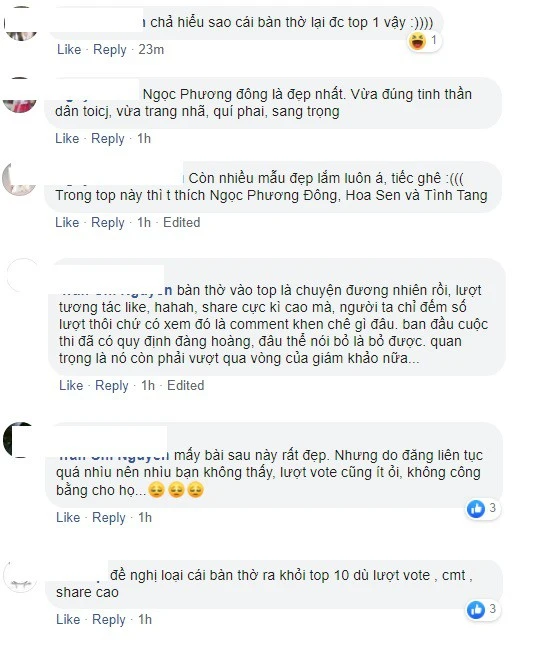
Task: Reply to the 'Ngọc Phương đông là đẹp nhất' comment
Action: (108, 139)
